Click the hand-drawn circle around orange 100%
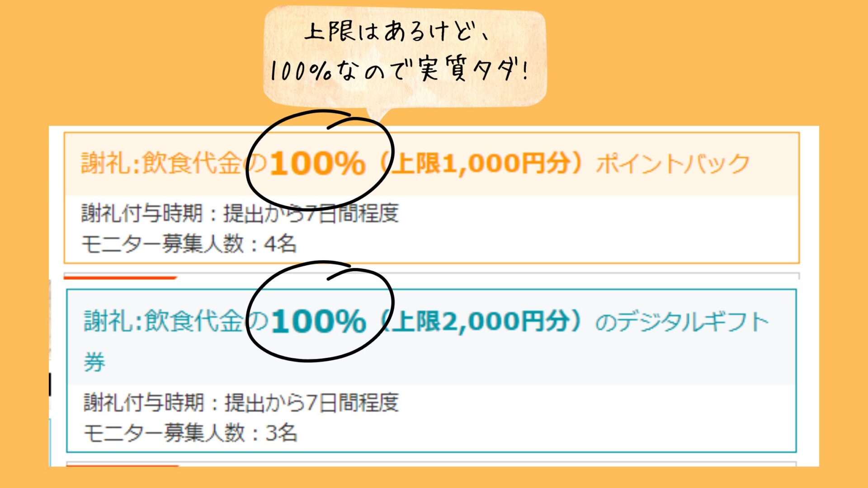 [320, 160]
